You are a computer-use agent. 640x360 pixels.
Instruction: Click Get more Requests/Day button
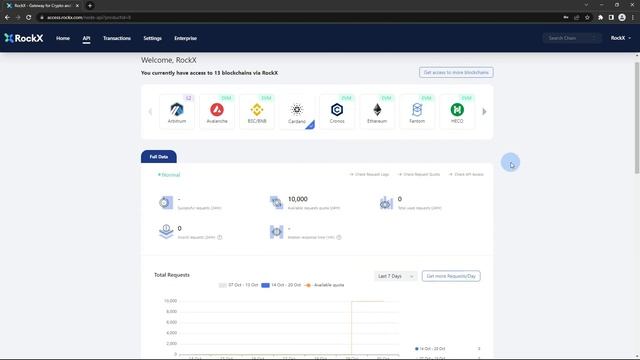(451, 276)
